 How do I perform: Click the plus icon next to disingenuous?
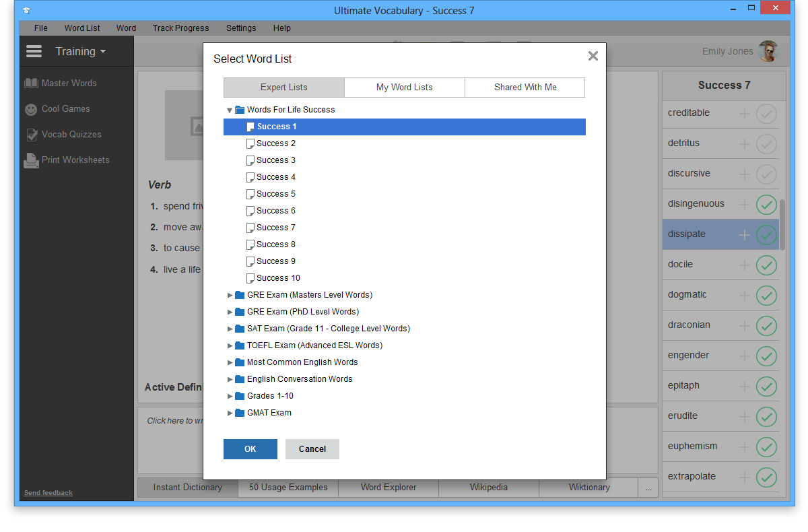click(x=745, y=205)
